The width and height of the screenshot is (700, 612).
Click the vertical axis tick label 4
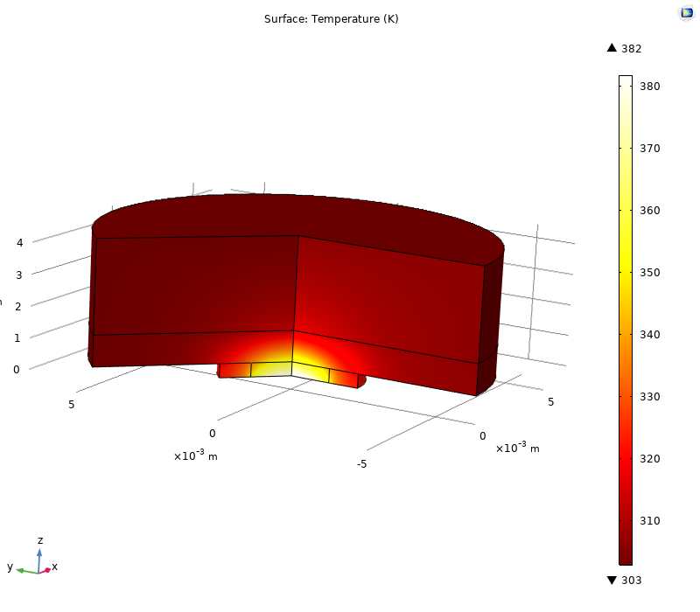click(x=19, y=243)
